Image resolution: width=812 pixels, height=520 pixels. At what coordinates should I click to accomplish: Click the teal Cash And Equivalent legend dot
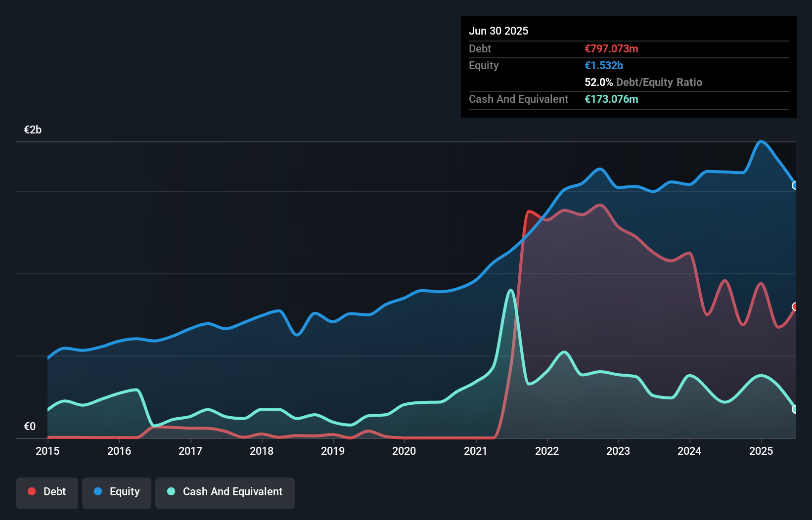171,491
